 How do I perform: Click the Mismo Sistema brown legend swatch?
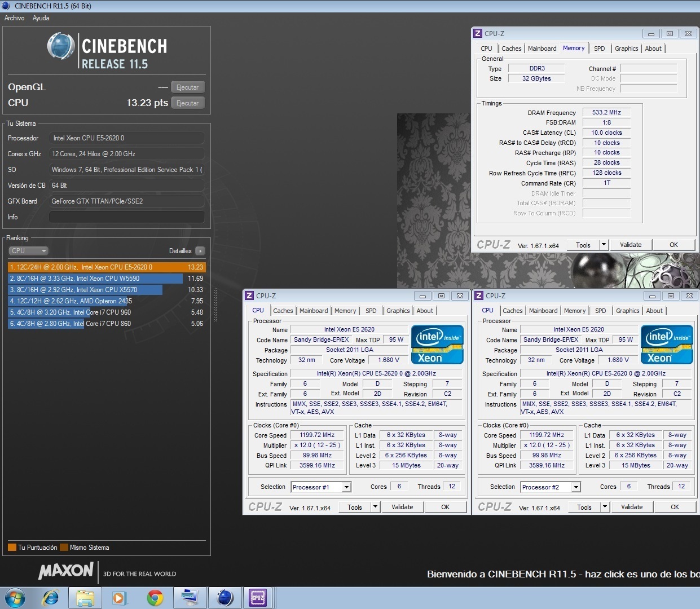click(64, 547)
